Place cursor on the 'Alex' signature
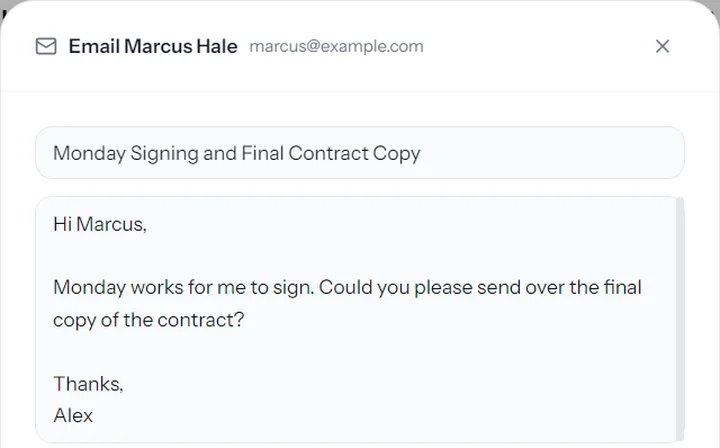This screenshot has height=448, width=720. [73, 416]
